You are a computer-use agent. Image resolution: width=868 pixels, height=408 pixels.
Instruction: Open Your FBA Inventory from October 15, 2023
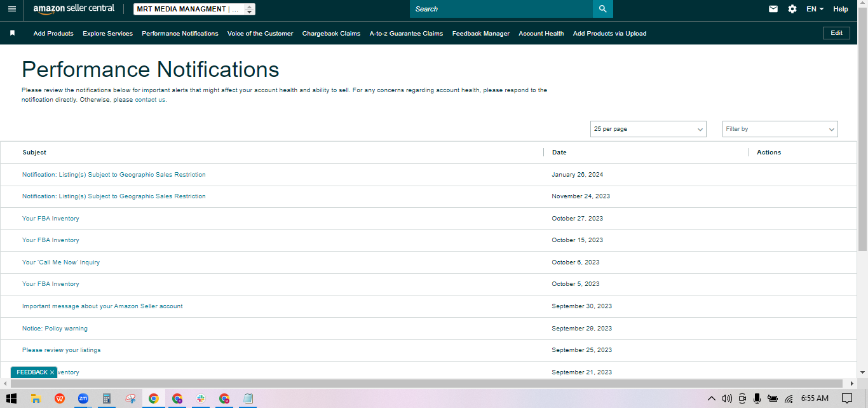[x=51, y=240]
